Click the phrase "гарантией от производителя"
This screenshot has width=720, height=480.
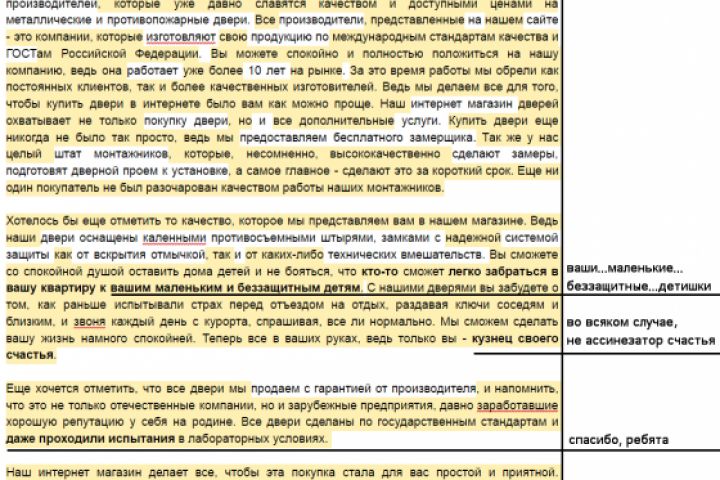coord(395,389)
